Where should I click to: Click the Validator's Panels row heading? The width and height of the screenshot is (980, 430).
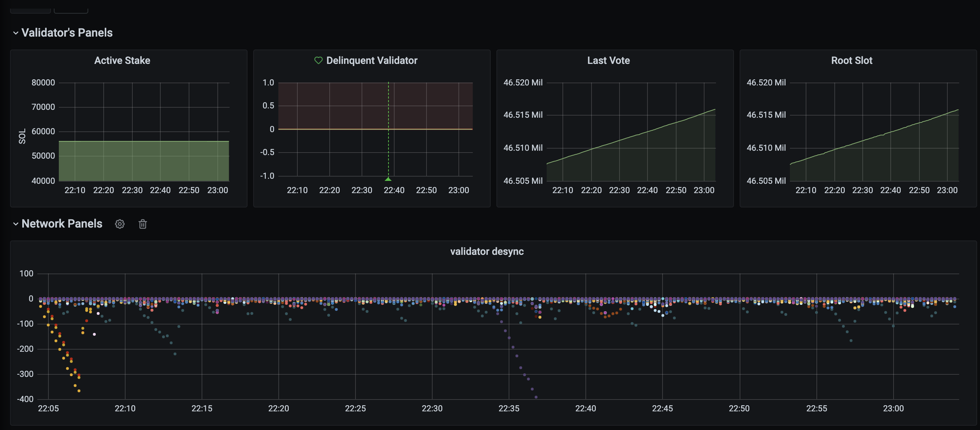pos(67,33)
